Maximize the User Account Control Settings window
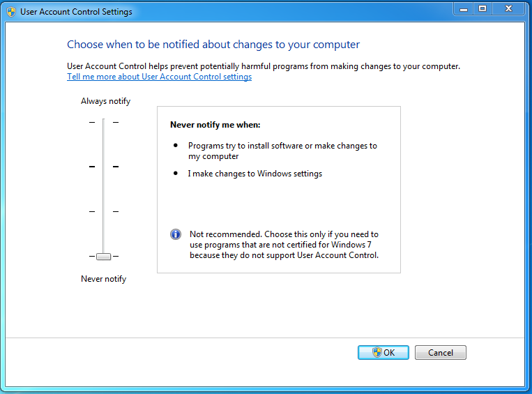Screen dimensions: 532x394 pos(482,9)
